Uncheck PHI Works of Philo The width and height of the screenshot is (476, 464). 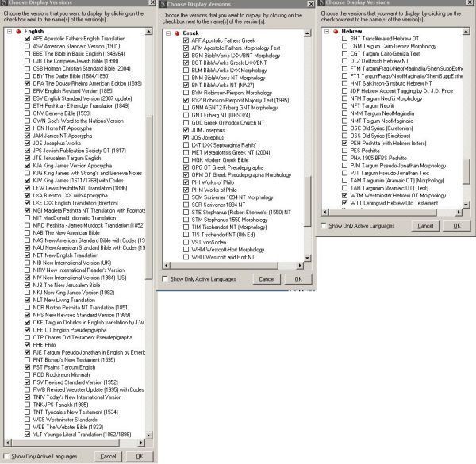click(x=186, y=182)
